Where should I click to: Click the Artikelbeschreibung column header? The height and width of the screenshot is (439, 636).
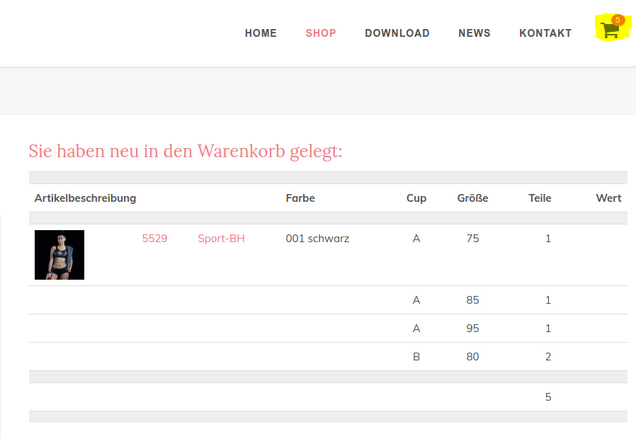coord(85,198)
